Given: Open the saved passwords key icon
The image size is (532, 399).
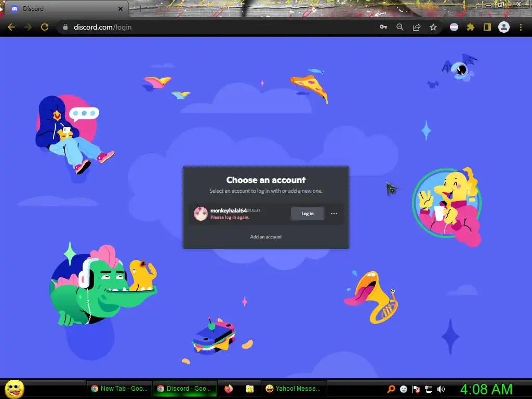Looking at the screenshot, I should click(383, 27).
